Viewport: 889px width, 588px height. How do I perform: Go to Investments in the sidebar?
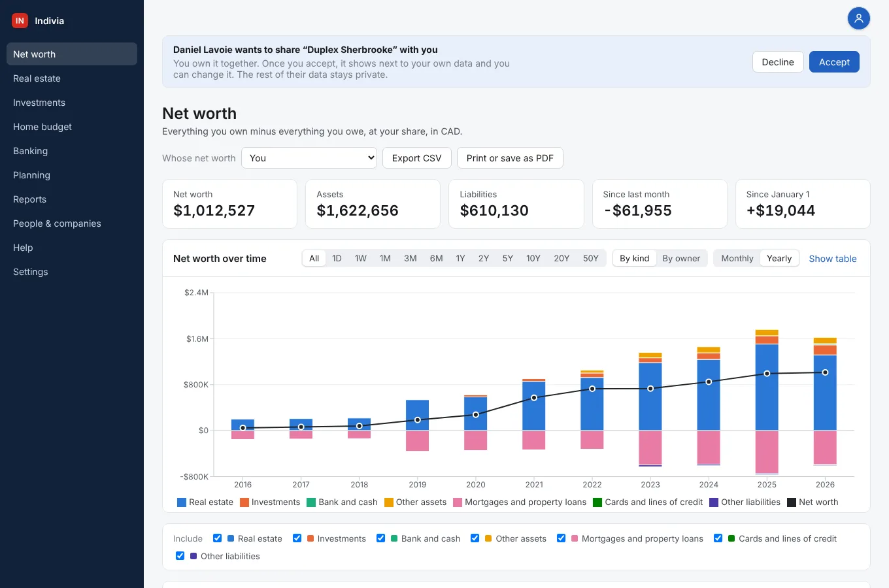(72, 103)
